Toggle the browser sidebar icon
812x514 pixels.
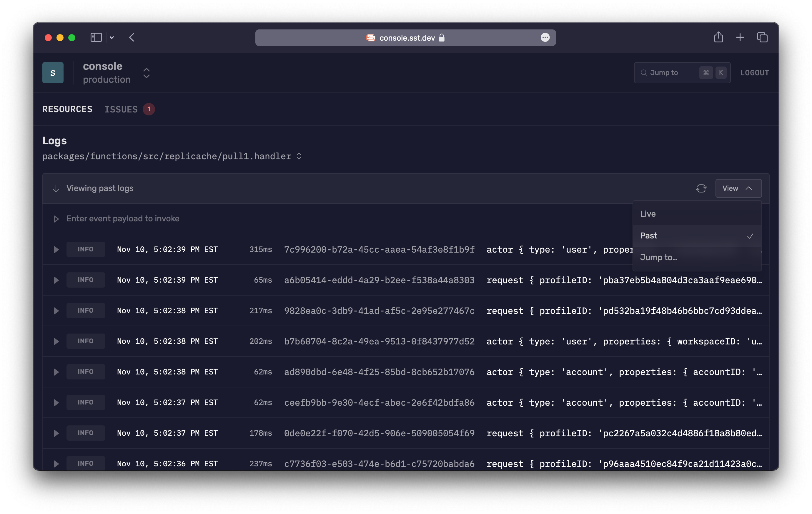[96, 37]
